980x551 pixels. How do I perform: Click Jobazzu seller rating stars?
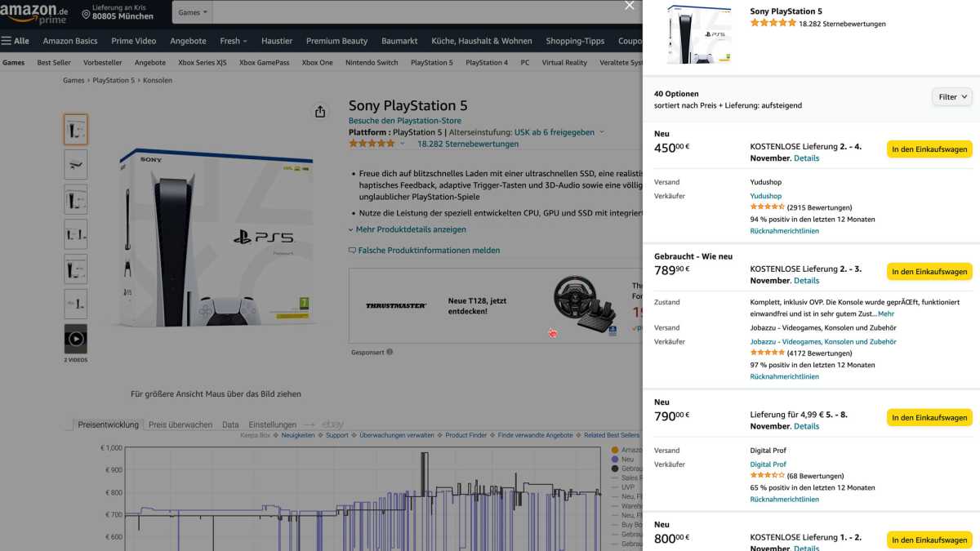pos(767,353)
